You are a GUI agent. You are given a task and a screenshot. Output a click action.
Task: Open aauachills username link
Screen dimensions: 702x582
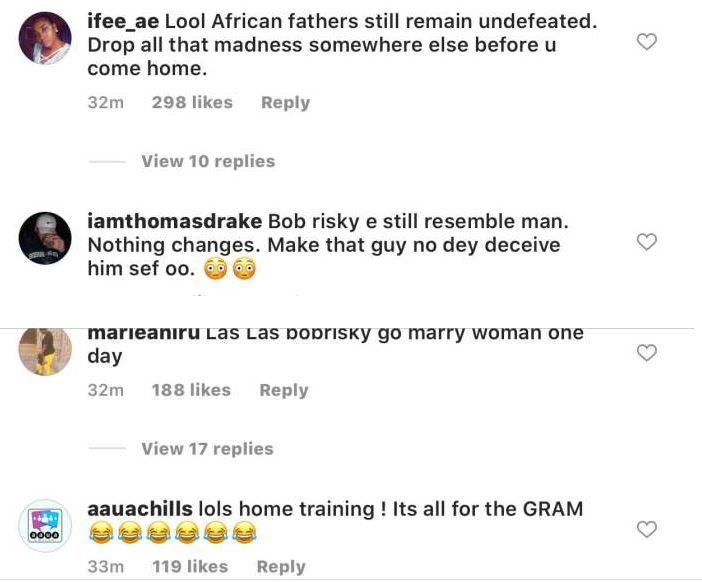[140, 509]
